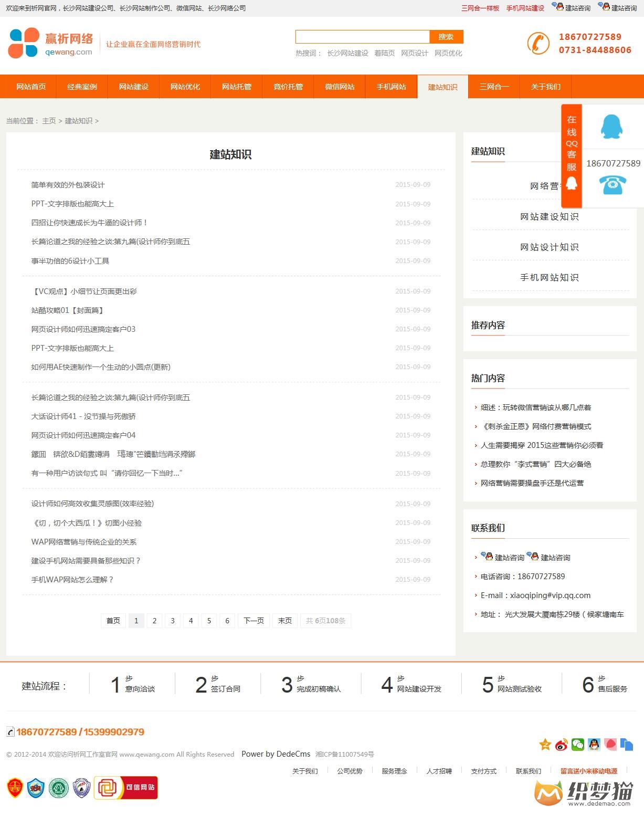
Task: Click the green WeChat share icon in the footer
Action: (x=578, y=745)
